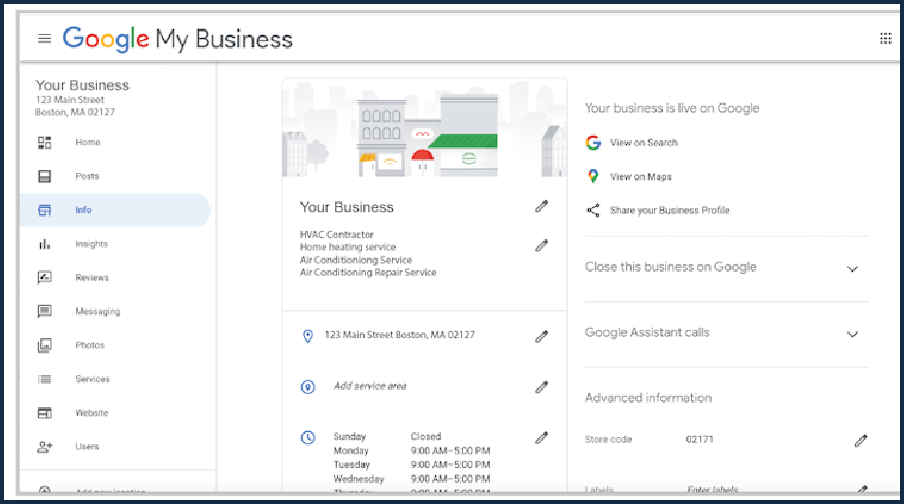Click the sidebar Your Business heading

click(82, 85)
